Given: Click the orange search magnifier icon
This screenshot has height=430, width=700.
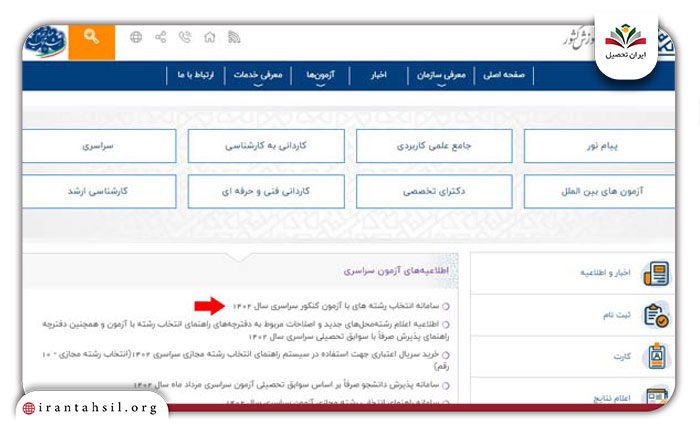Looking at the screenshot, I should (x=92, y=37).
